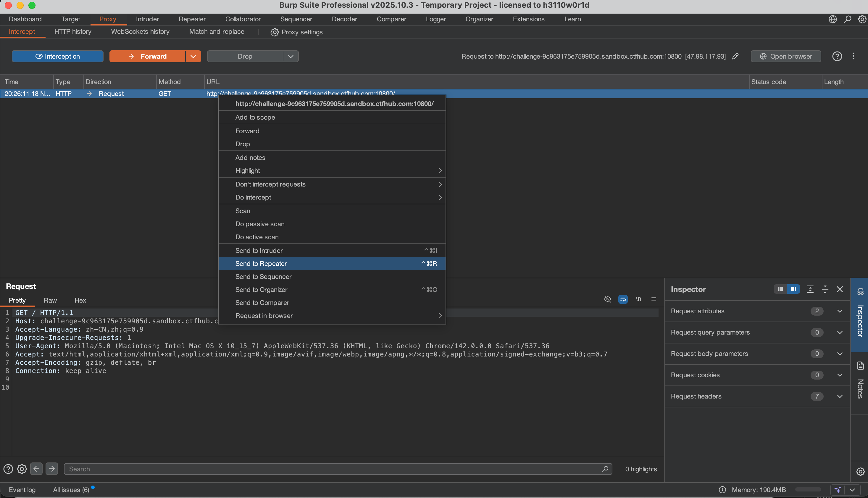The height and width of the screenshot is (498, 868).
Task: Close the Inspector panel with X
Action: [x=839, y=289]
